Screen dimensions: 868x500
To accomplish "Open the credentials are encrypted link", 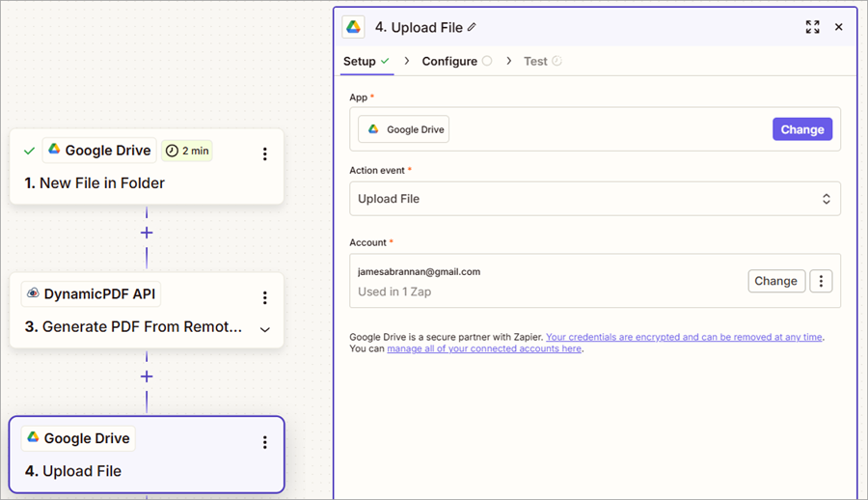I will coord(684,337).
